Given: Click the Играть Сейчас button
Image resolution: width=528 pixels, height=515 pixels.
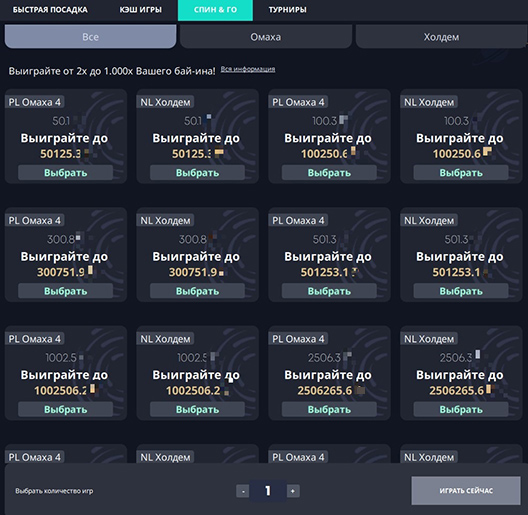Looking at the screenshot, I should (466, 490).
